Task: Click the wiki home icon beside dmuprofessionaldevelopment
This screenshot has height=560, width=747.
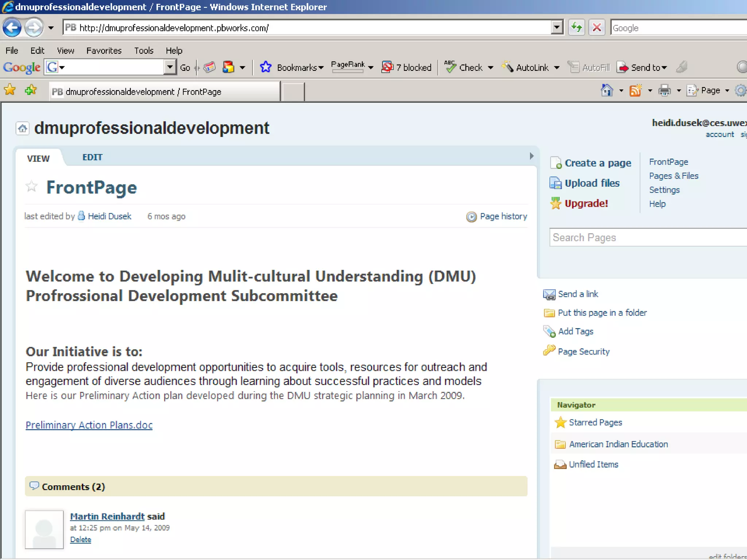Action: pos(23,128)
